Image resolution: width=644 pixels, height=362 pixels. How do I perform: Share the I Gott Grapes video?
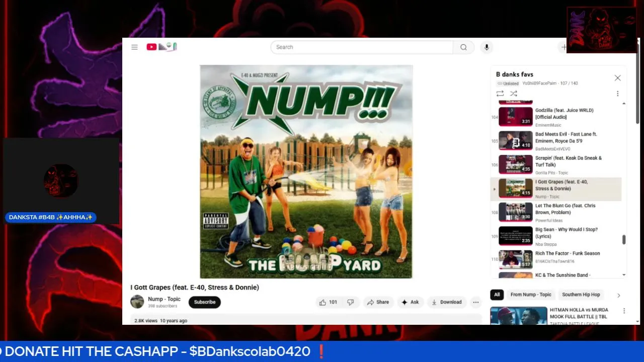(x=378, y=302)
